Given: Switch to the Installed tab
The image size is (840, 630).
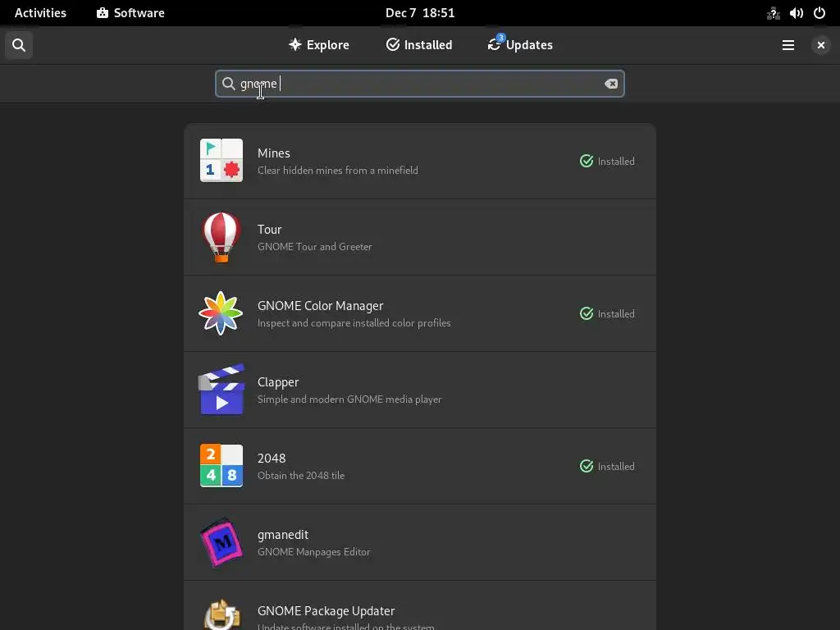Looking at the screenshot, I should (419, 45).
